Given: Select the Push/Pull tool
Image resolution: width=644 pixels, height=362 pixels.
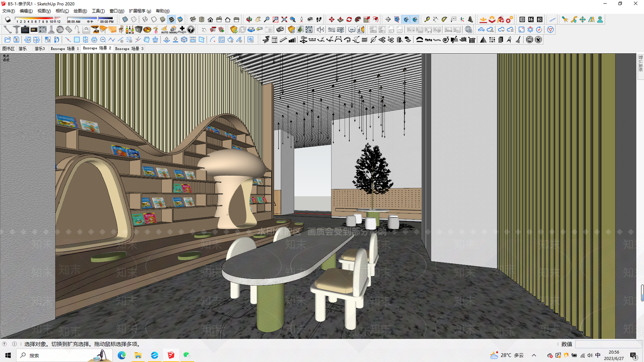Looking at the screenshot, I should [x=341, y=19].
